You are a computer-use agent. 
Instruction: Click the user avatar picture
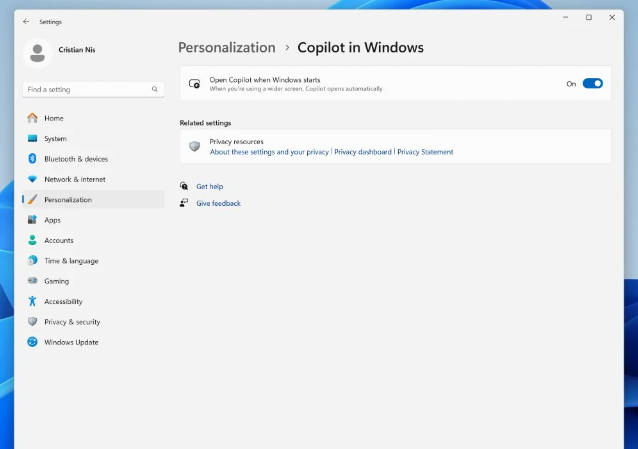37,53
